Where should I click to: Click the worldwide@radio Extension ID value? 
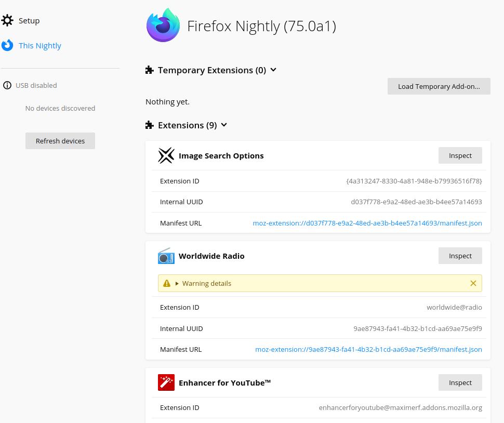point(455,307)
